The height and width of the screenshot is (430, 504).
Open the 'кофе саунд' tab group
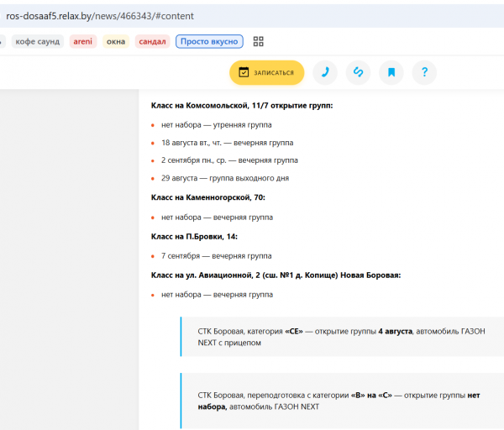[38, 41]
